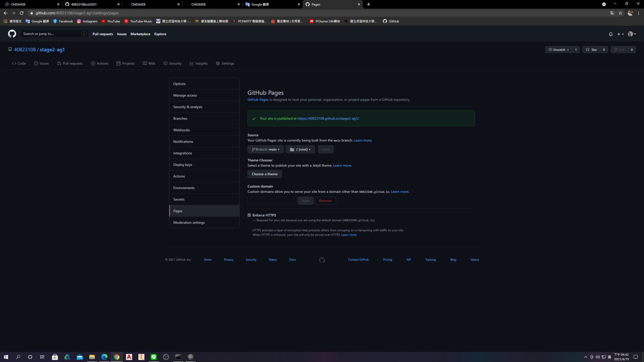Open the Wiki repository tab
The height and width of the screenshot is (362, 644).
(149, 63)
